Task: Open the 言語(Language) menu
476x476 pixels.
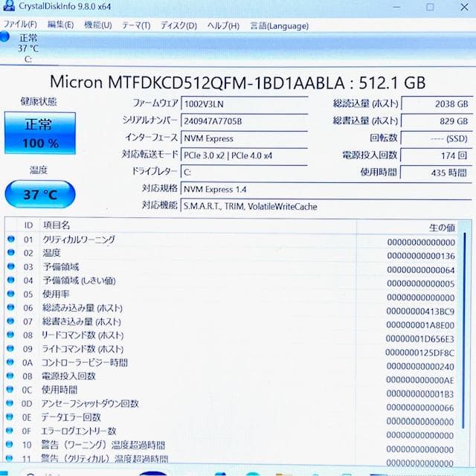Action: pos(280,26)
